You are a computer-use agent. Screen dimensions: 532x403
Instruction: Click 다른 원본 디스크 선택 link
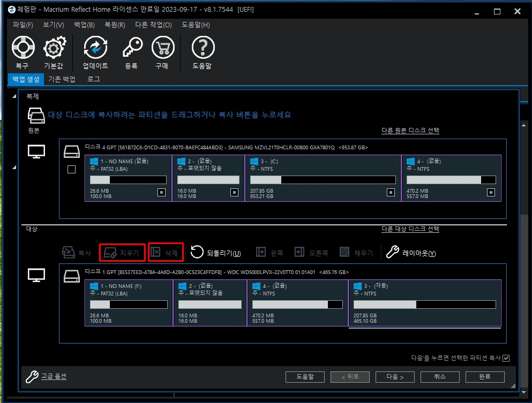[x=410, y=131]
